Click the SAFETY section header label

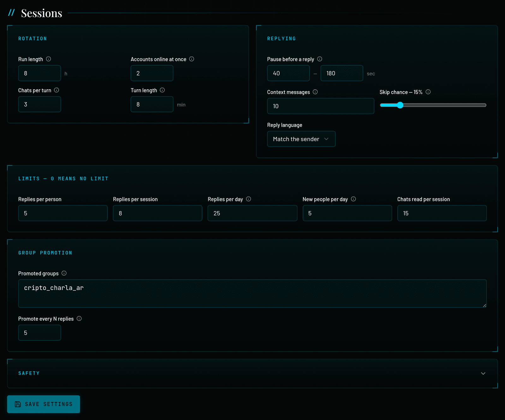point(29,373)
